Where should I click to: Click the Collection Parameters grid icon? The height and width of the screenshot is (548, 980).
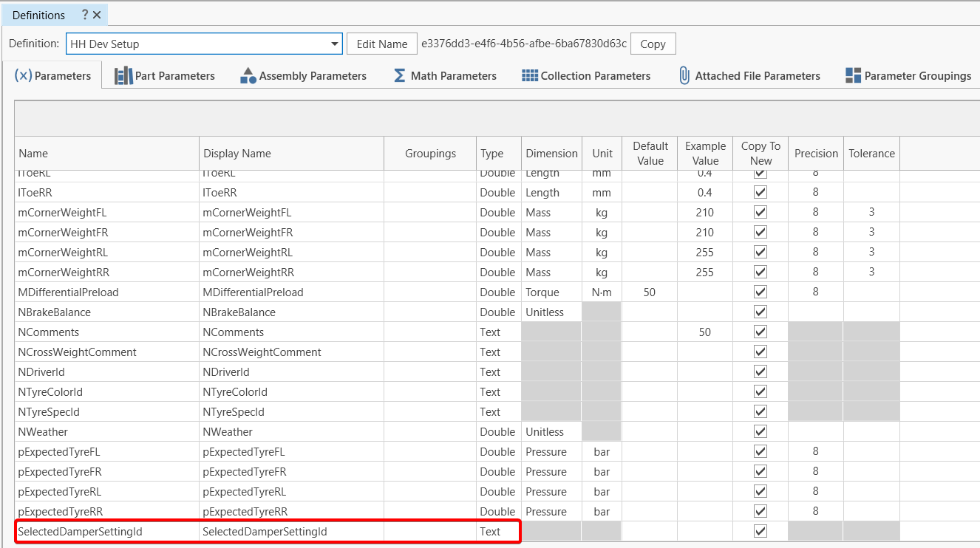pyautogui.click(x=530, y=75)
